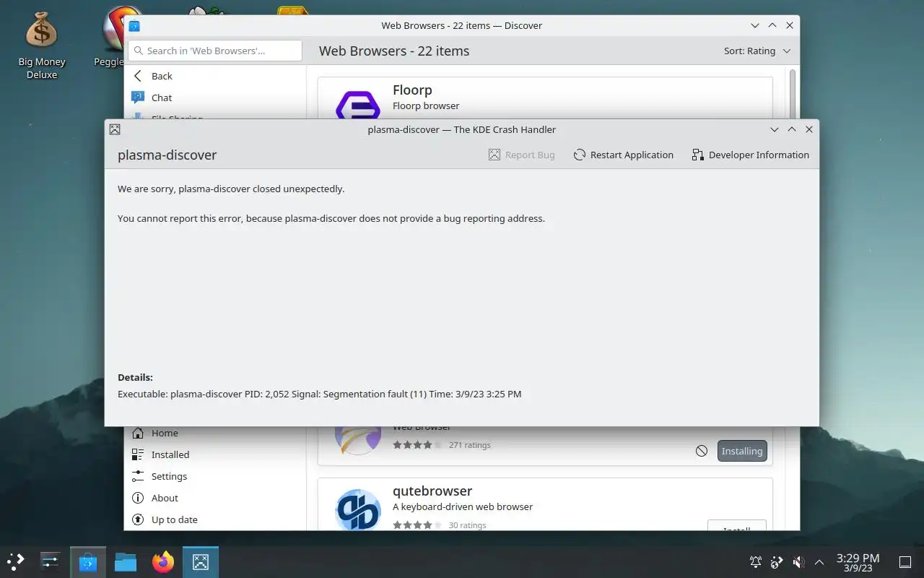
Task: Click the updates tray icon
Action: 777,561
